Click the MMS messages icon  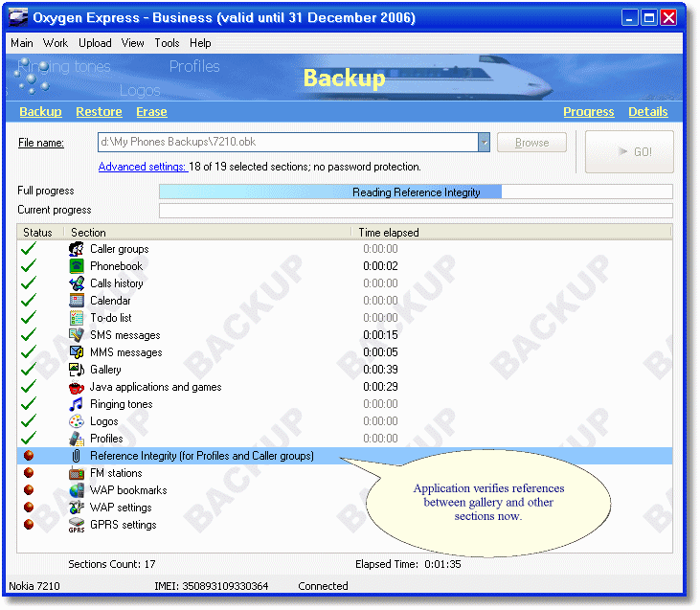coord(77,352)
